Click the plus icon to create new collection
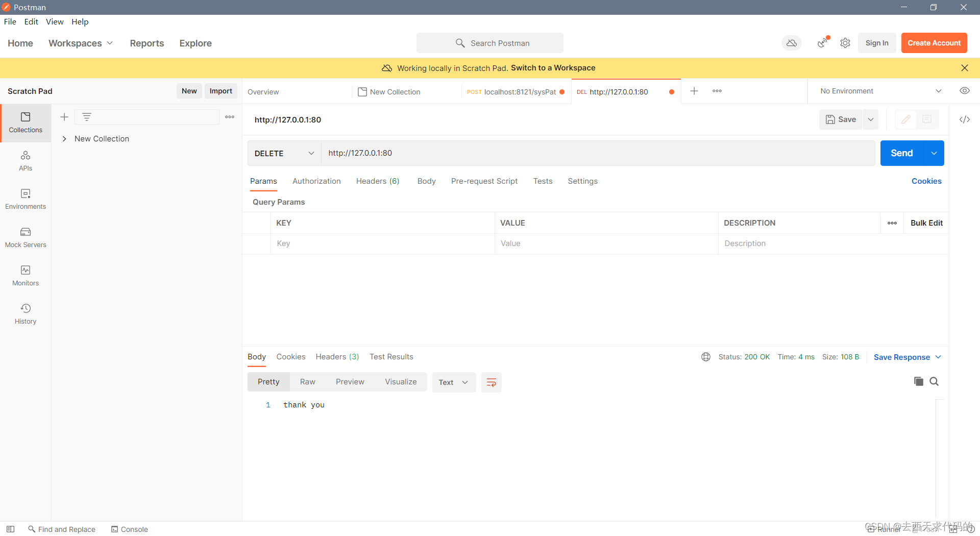Image resolution: width=980 pixels, height=536 pixels. [x=64, y=117]
